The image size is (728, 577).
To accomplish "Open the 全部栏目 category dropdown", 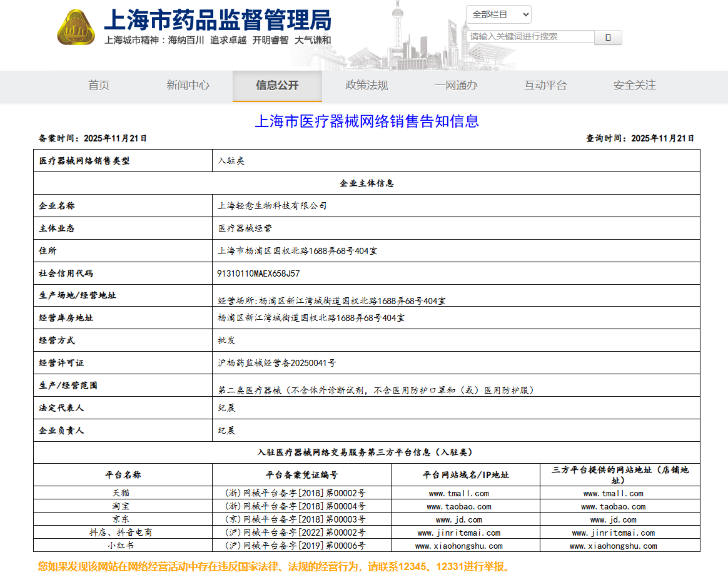I will [x=498, y=15].
